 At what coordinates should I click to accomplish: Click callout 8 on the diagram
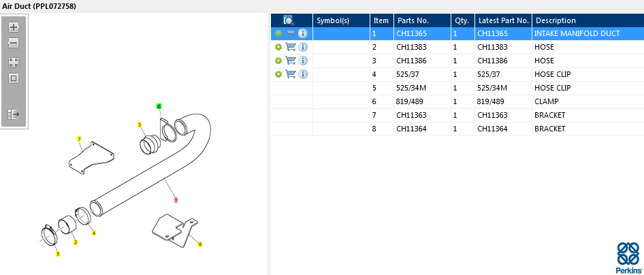200,244
